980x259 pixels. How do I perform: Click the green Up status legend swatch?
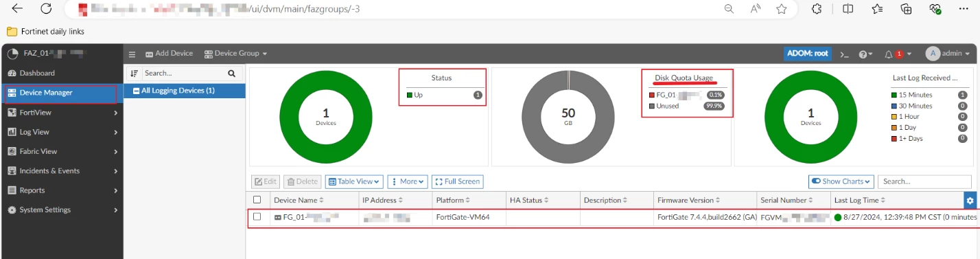coord(410,95)
